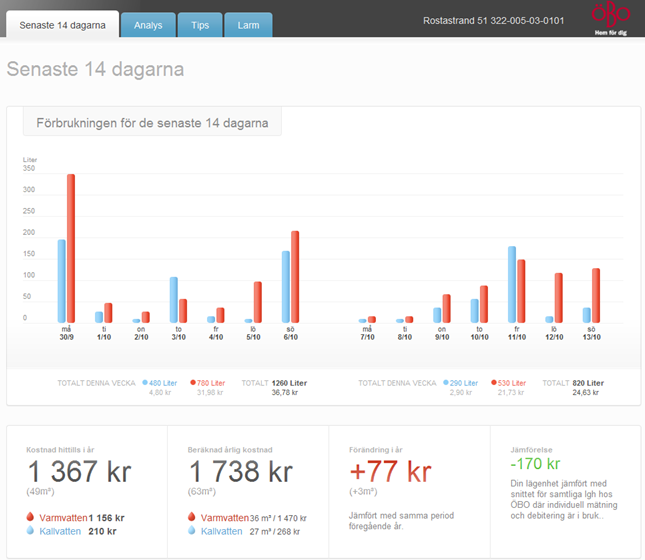Click blue legend dot beside 290 Liter
The image size is (645, 560).
tap(446, 383)
